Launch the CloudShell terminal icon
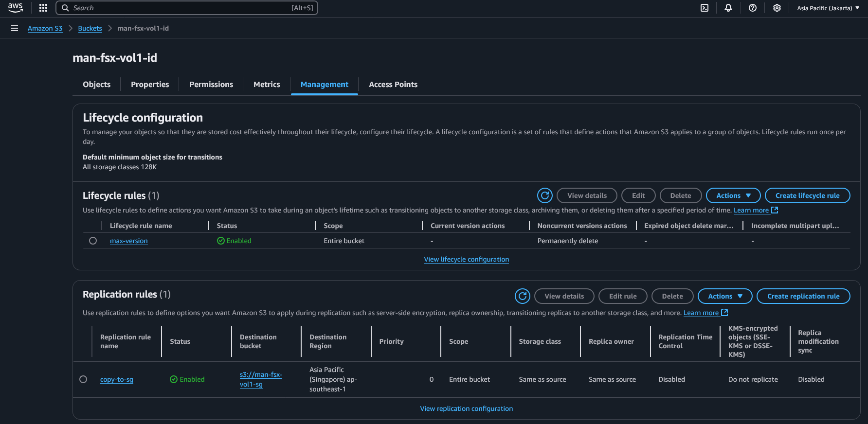The image size is (868, 424). 705,8
